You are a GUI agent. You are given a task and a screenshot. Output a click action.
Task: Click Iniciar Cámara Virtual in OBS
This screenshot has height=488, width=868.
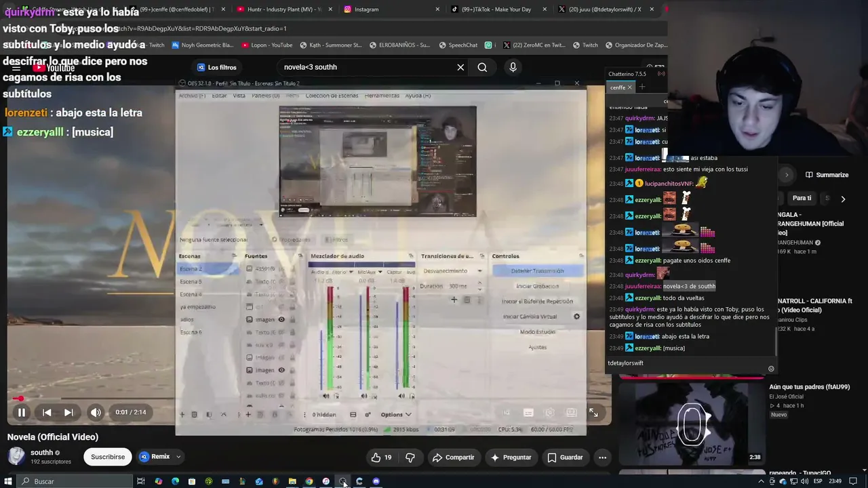pos(530,317)
